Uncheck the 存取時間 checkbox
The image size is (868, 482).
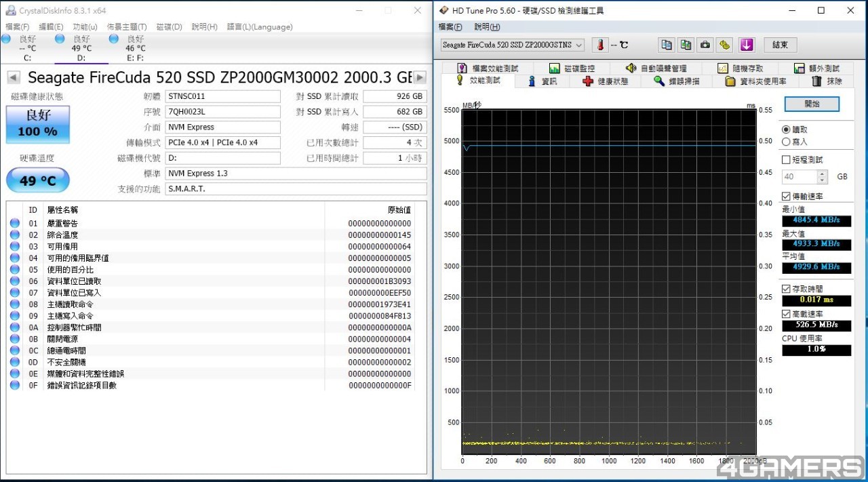(x=786, y=289)
